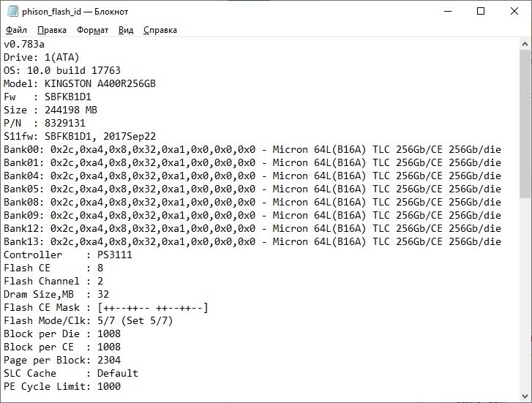Click the 'Drive: 1(ATA)' line
Image resolution: width=532 pixels, height=403 pixels.
click(42, 57)
